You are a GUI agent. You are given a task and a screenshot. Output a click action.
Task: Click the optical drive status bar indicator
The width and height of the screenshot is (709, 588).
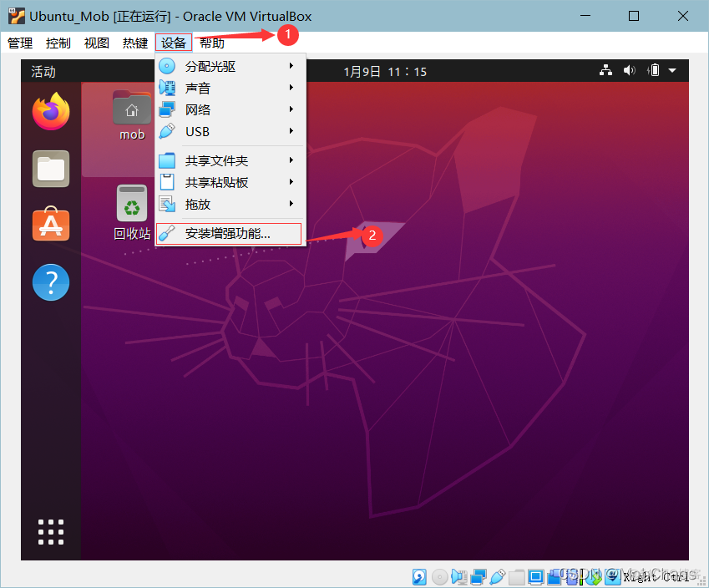[439, 576]
